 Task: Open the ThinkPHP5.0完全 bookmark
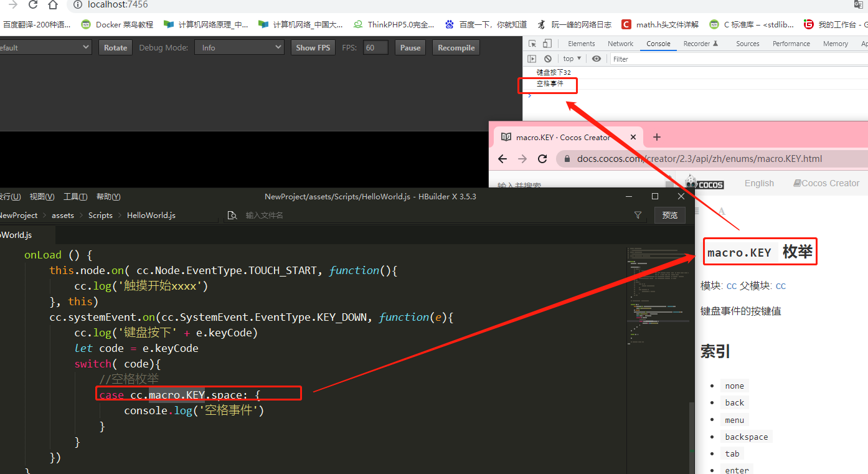394,25
